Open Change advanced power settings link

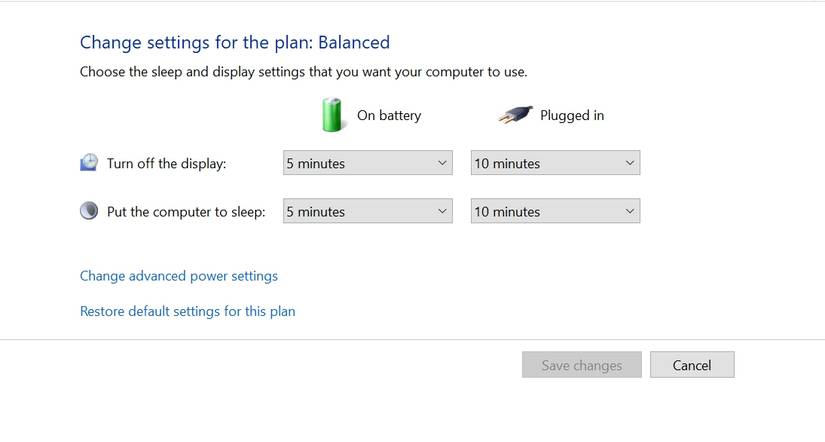pos(179,276)
